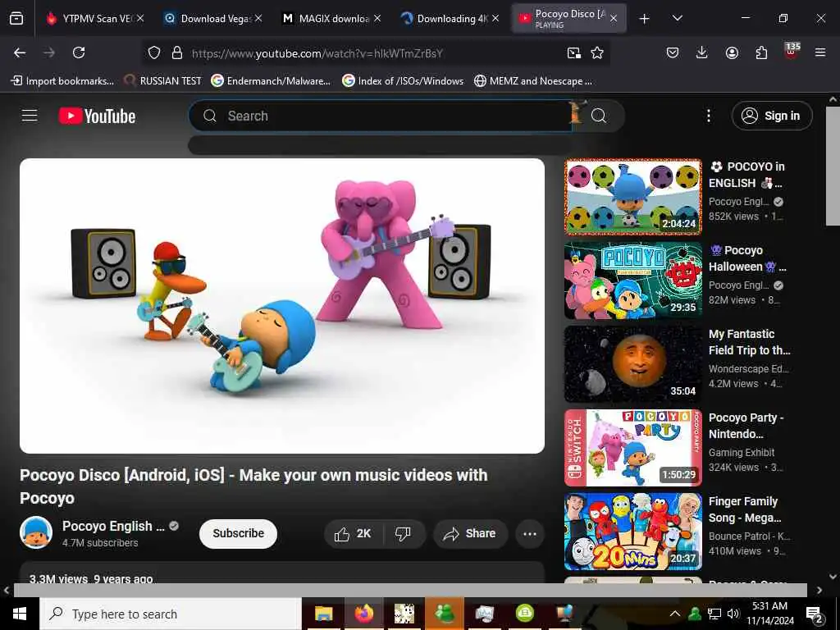This screenshot has width=840, height=630.
Task: Switch to the Download Vegas tab
Action: coord(213,19)
